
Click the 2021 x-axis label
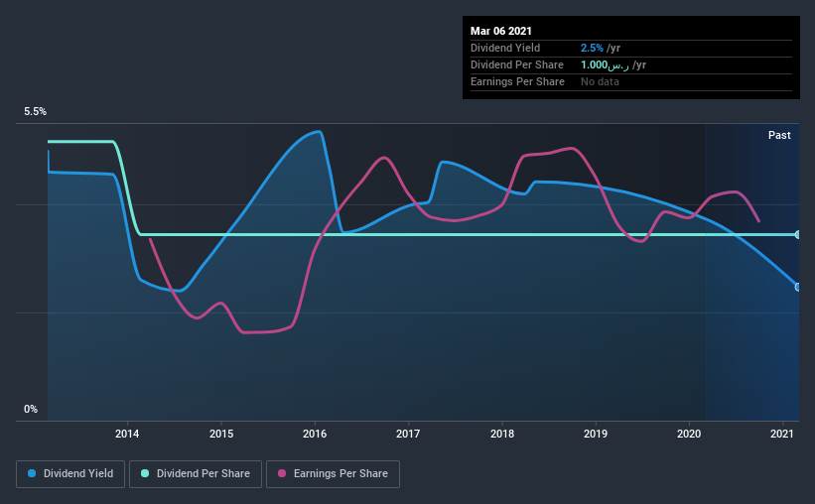click(x=782, y=434)
